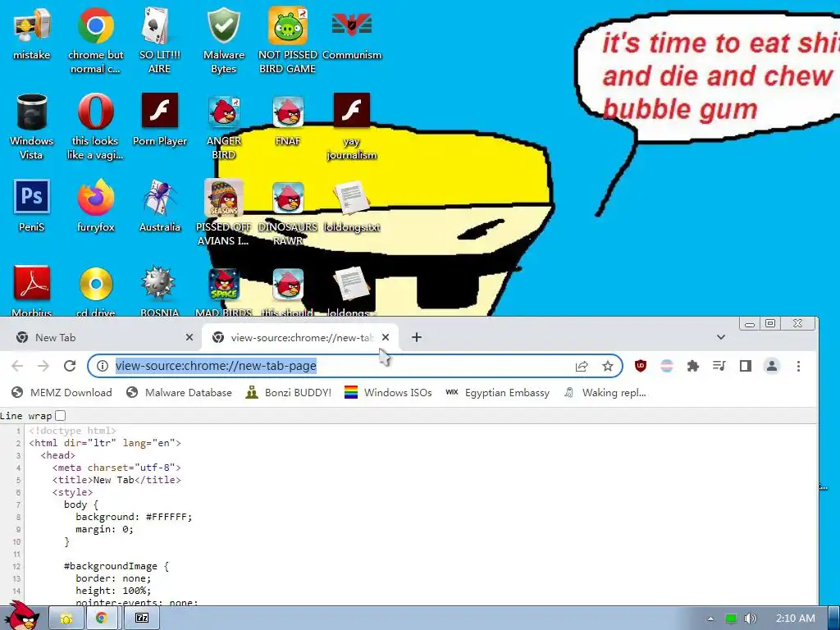Toggle Chrome side panel icon

tap(745, 366)
